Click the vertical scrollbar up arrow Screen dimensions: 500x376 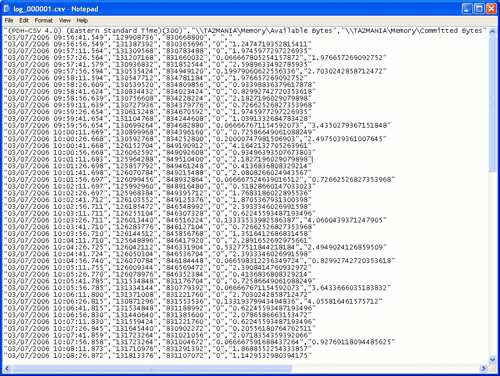(492, 32)
